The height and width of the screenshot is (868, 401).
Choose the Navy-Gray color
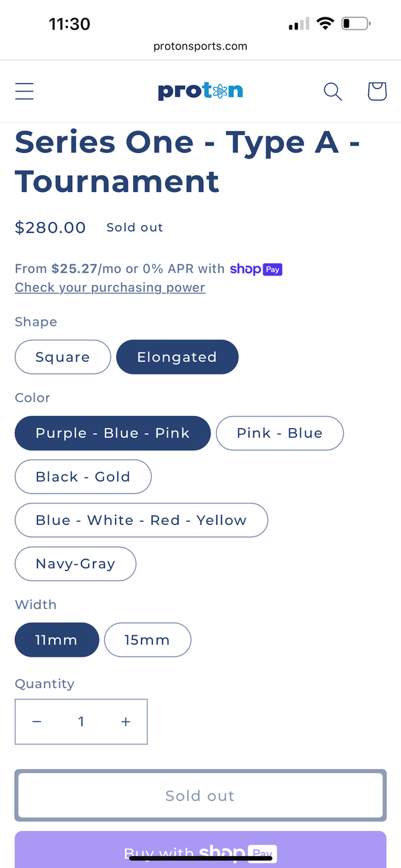(x=76, y=564)
